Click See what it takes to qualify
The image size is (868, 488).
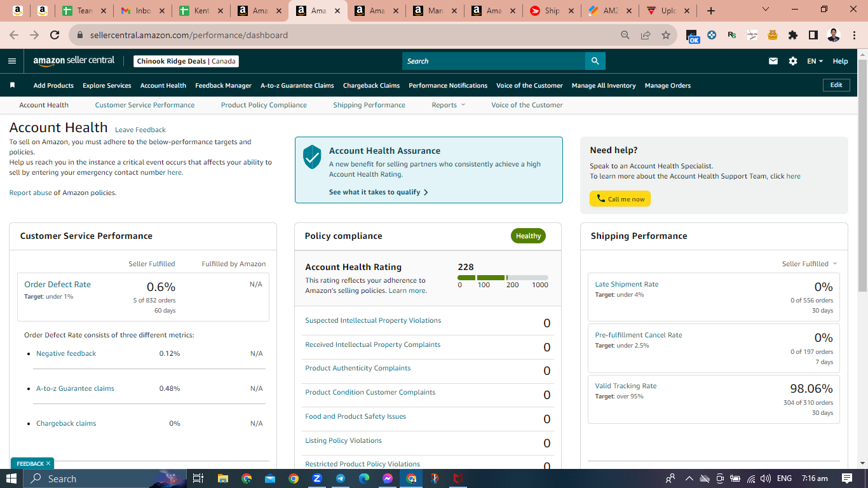tap(379, 192)
